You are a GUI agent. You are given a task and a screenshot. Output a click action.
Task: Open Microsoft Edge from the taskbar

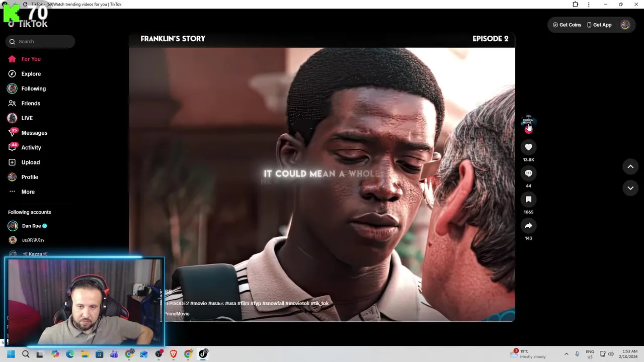click(70, 354)
